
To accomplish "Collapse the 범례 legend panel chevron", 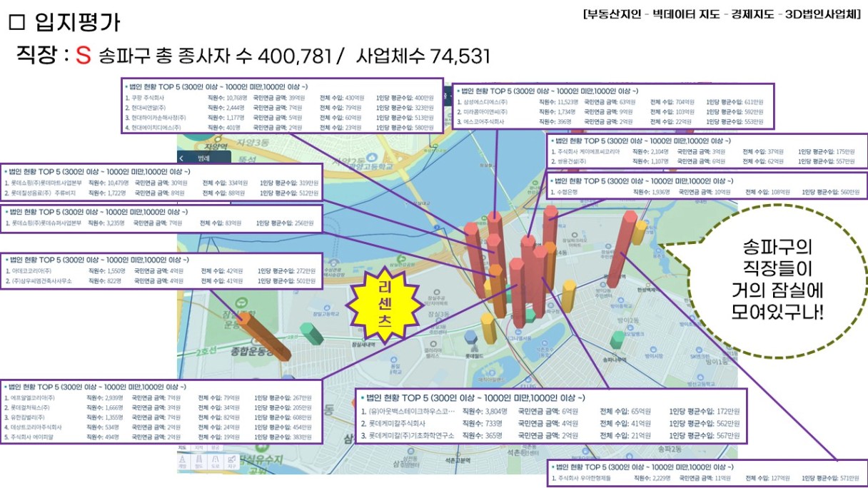I will click(x=181, y=158).
